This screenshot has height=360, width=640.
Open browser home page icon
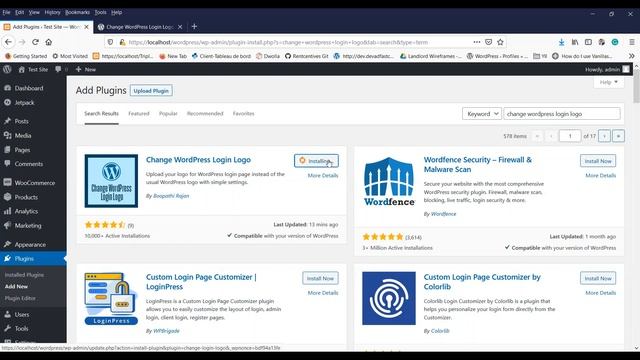(49, 42)
